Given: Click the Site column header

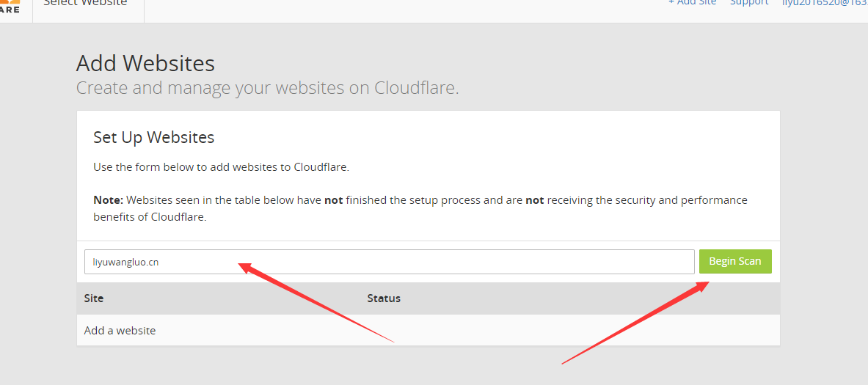Looking at the screenshot, I should tap(94, 298).
